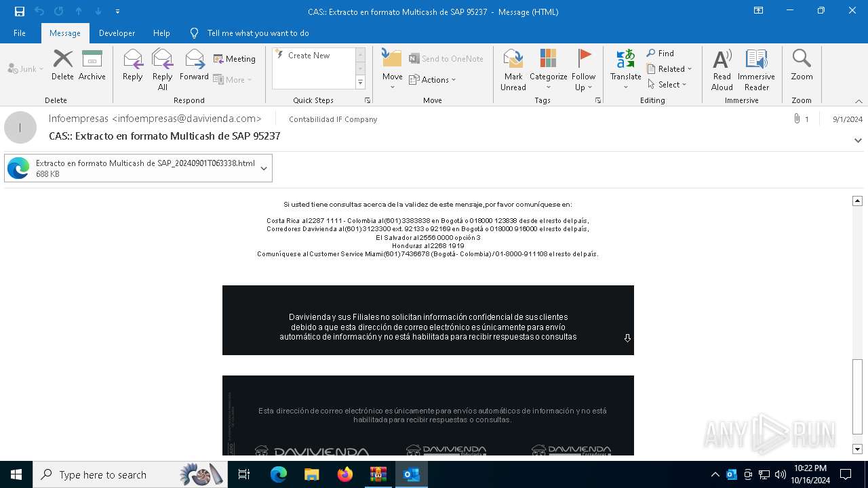Launch Microsoft Edge from taskbar
The image size is (868, 488).
[x=279, y=474]
